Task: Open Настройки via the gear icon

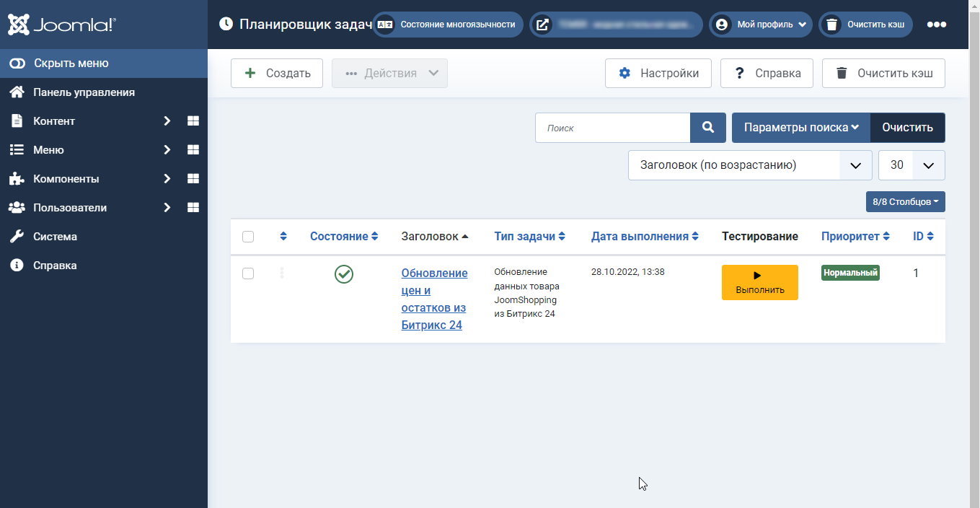Action: click(624, 73)
